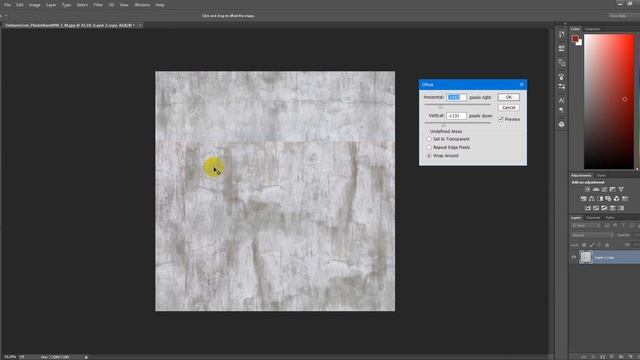
Task: Select the Repeat Edge Pixels option
Action: click(x=429, y=147)
